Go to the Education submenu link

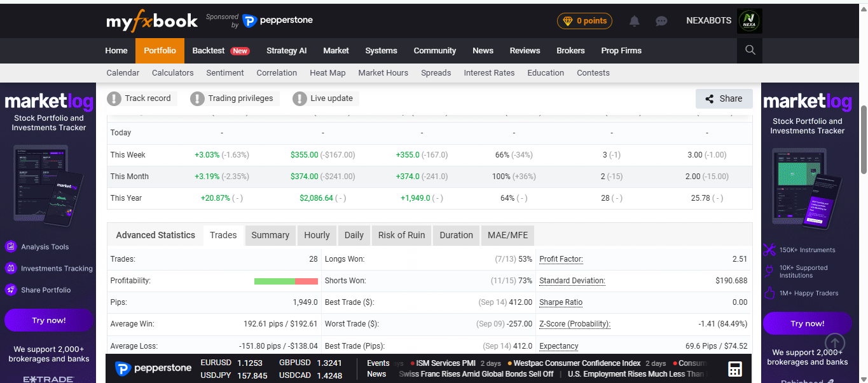pyautogui.click(x=546, y=73)
